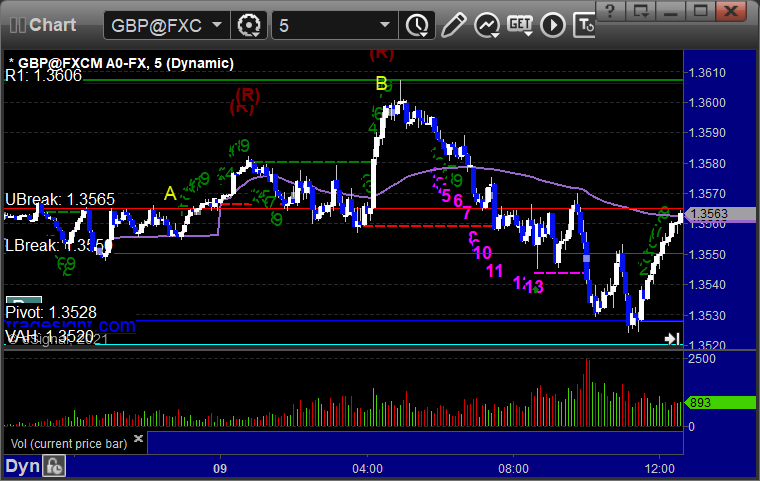
Task: Select the 1.3550 price axis label
Action: [x=707, y=255]
